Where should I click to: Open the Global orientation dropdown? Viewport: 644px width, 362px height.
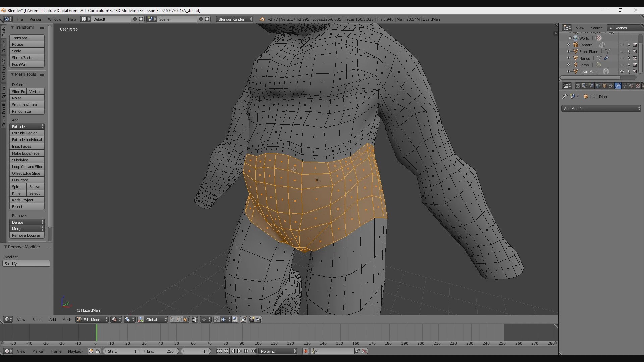[156, 319]
